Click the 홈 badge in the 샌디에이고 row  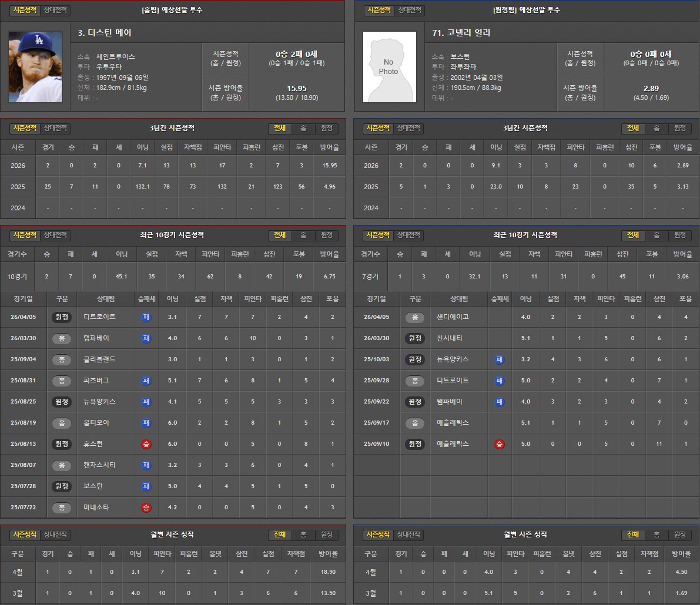coord(415,317)
